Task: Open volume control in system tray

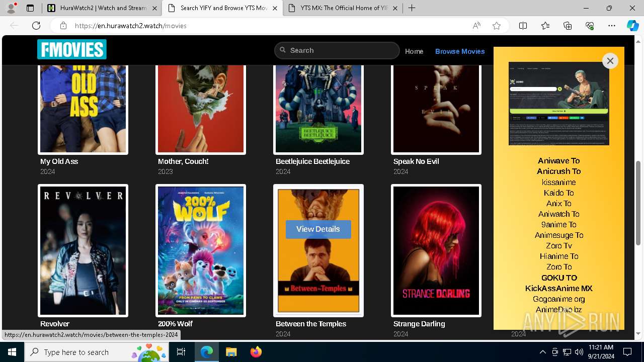Action: point(579,352)
